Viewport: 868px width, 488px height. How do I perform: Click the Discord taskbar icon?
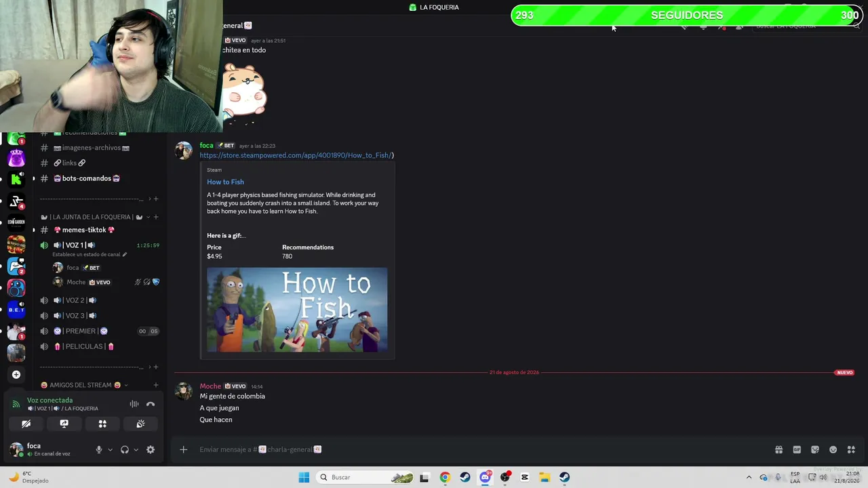[485, 477]
